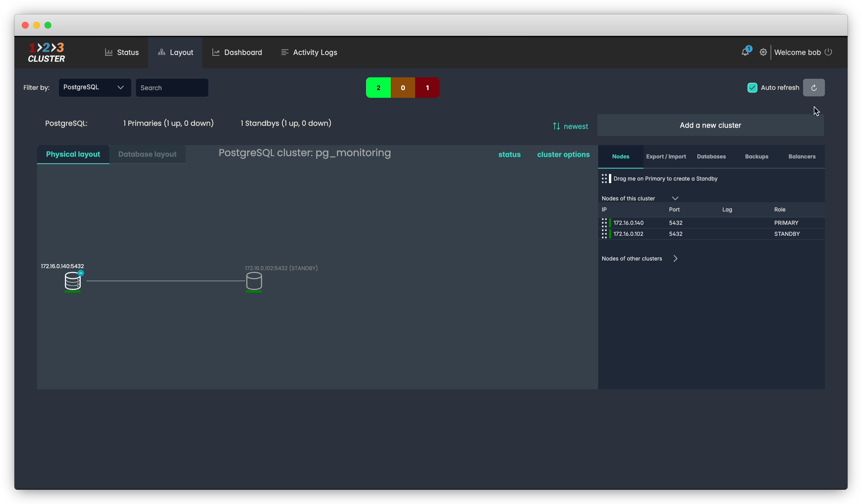Click the macOS green zoom window button
The width and height of the screenshot is (862, 504).
click(48, 25)
